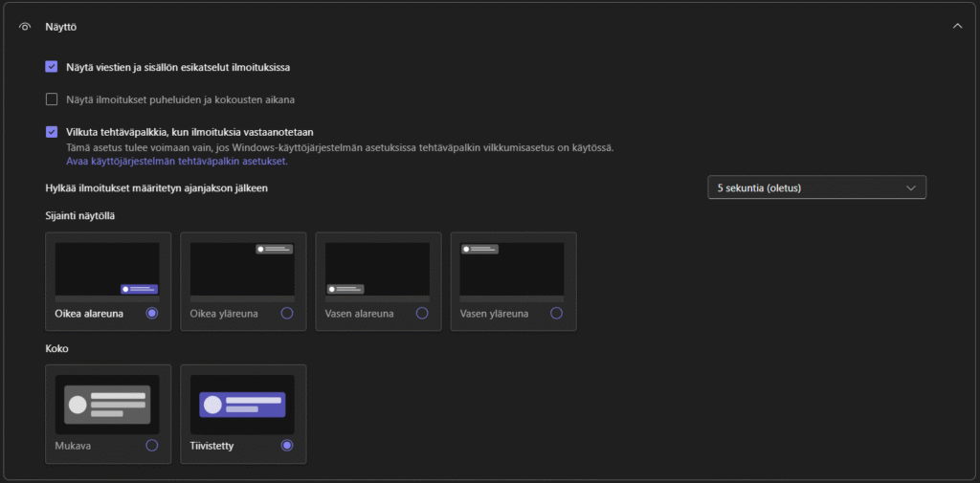Click the Oikea alareuna position preview image
This screenshot has width=980, height=483.
(107, 269)
